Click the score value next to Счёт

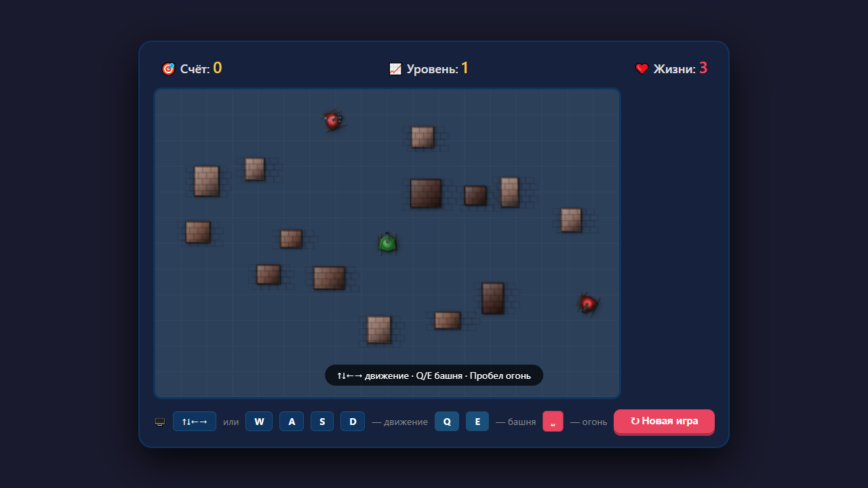click(218, 68)
